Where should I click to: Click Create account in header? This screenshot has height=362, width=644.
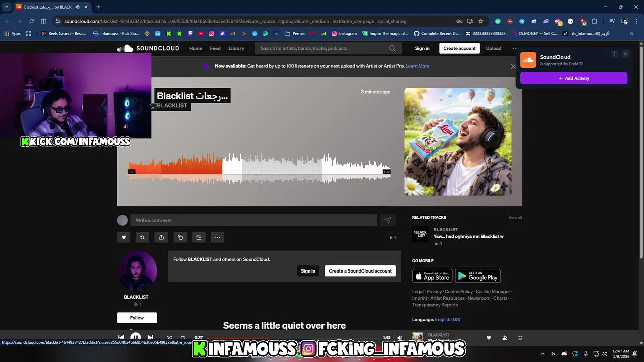click(x=459, y=48)
